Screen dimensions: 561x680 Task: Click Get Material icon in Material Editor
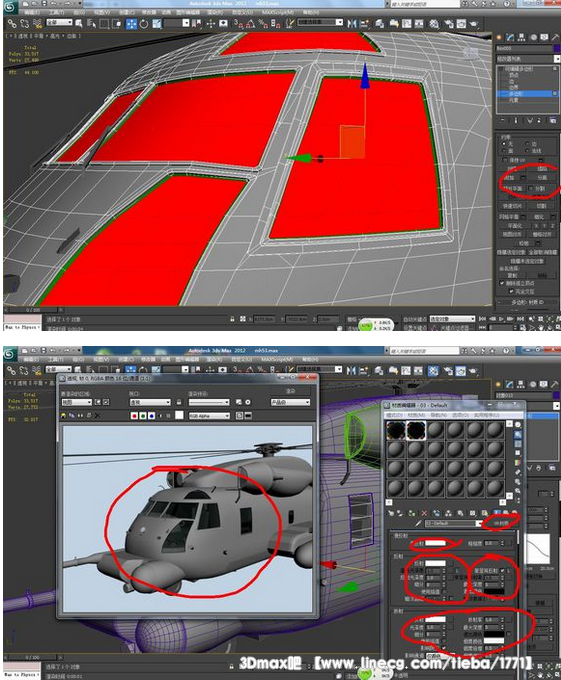tap(391, 513)
